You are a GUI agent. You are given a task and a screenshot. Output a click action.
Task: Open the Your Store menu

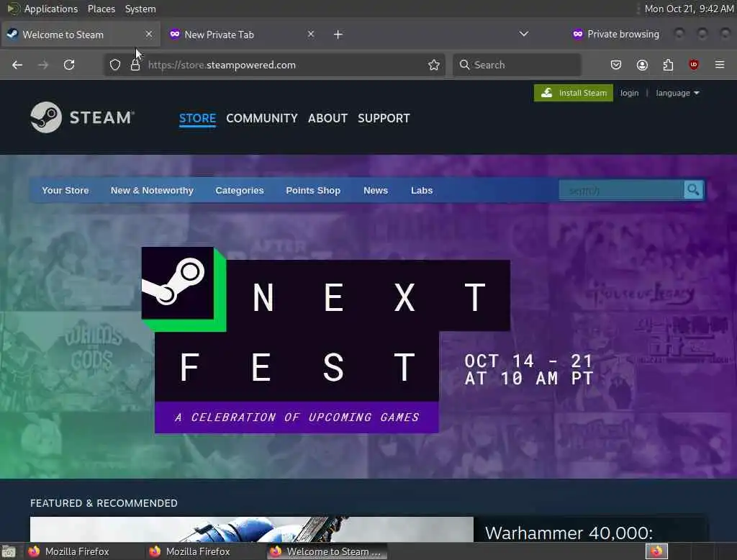(65, 191)
